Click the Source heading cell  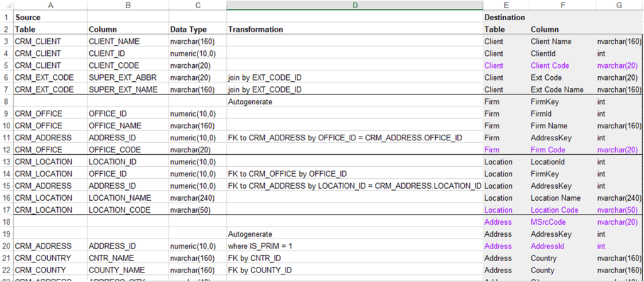[x=50, y=18]
